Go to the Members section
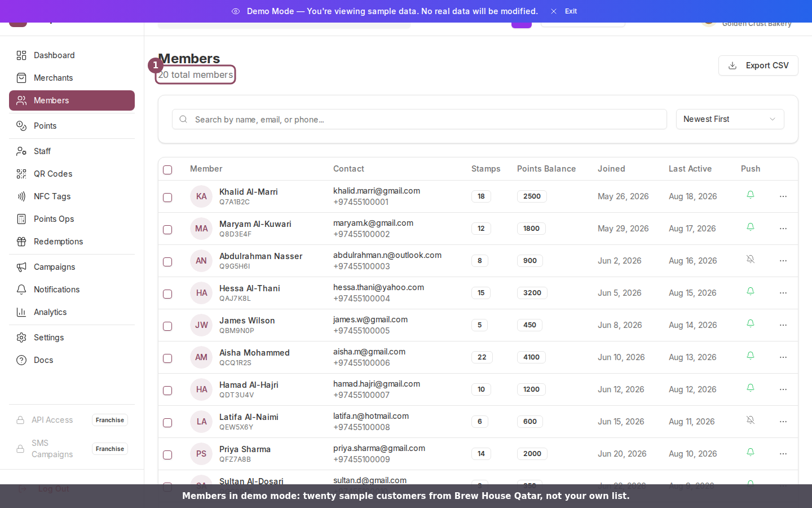812x508 pixels. [x=72, y=100]
